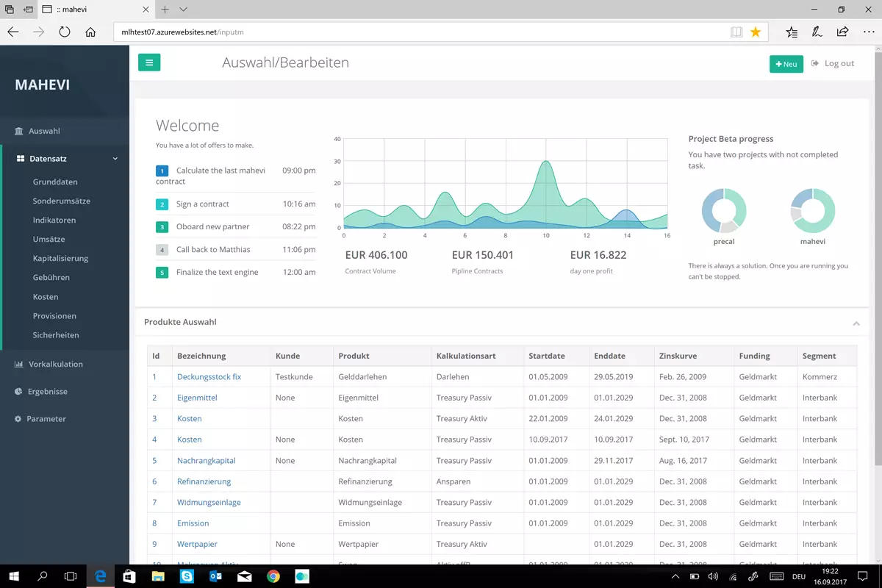Click task 3 Oboard new partner badge

coord(162,227)
